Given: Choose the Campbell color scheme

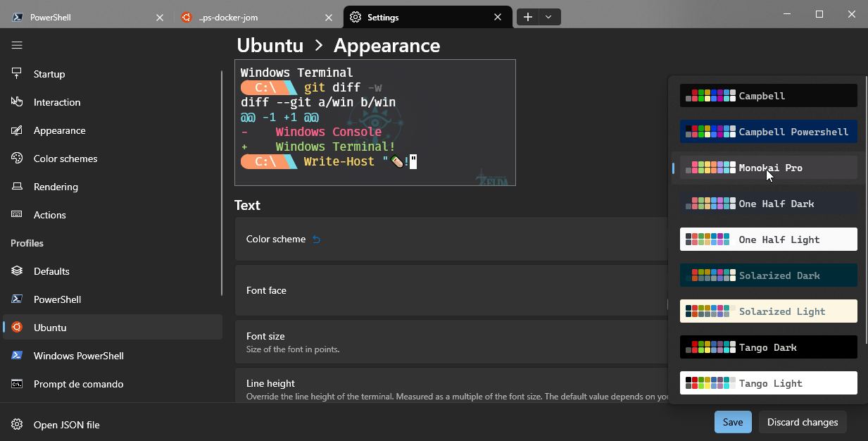Looking at the screenshot, I should pyautogui.click(x=768, y=96).
